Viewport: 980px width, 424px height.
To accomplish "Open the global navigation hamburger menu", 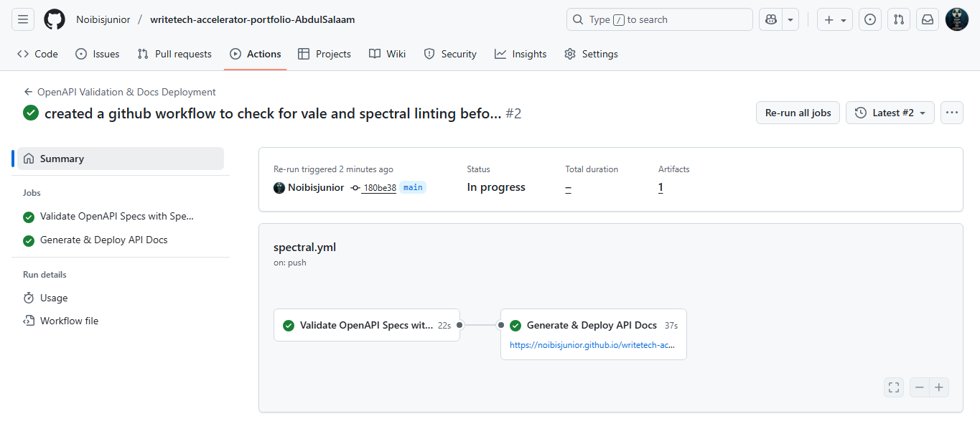I will click(x=22, y=19).
